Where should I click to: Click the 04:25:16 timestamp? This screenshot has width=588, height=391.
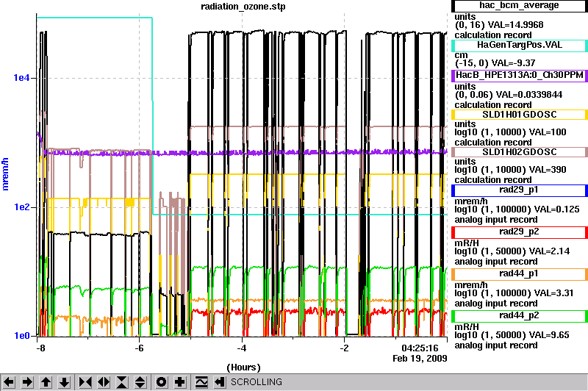[420, 348]
